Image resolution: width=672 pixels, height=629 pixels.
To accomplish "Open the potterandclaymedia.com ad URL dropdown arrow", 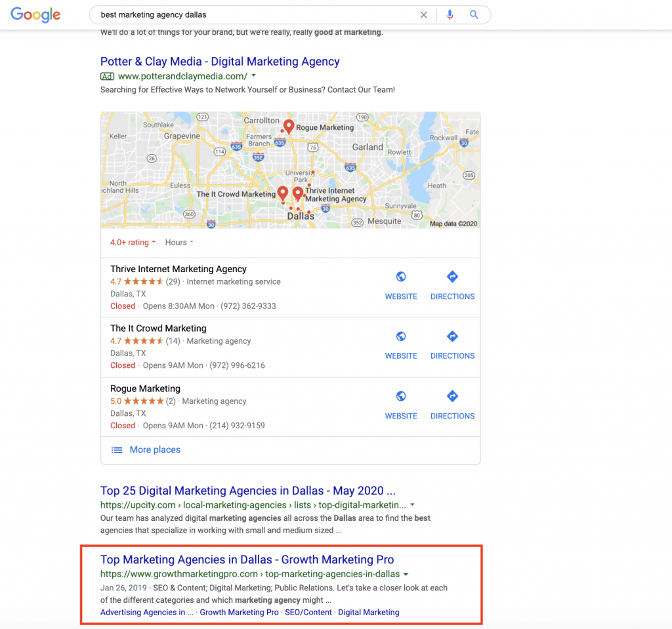I will [x=254, y=76].
